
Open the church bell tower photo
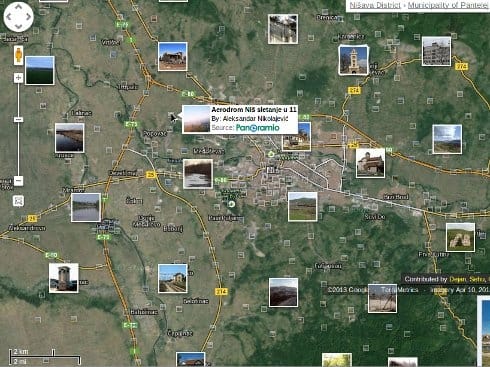click(353, 60)
